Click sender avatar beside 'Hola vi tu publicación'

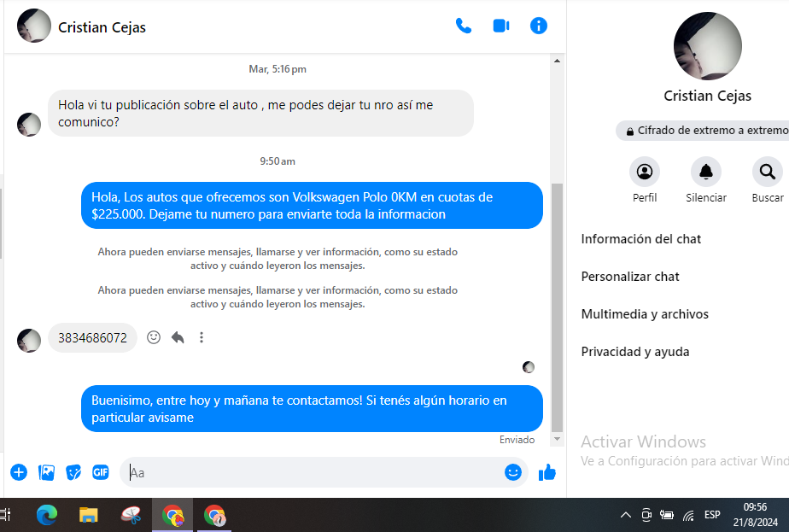click(x=29, y=125)
